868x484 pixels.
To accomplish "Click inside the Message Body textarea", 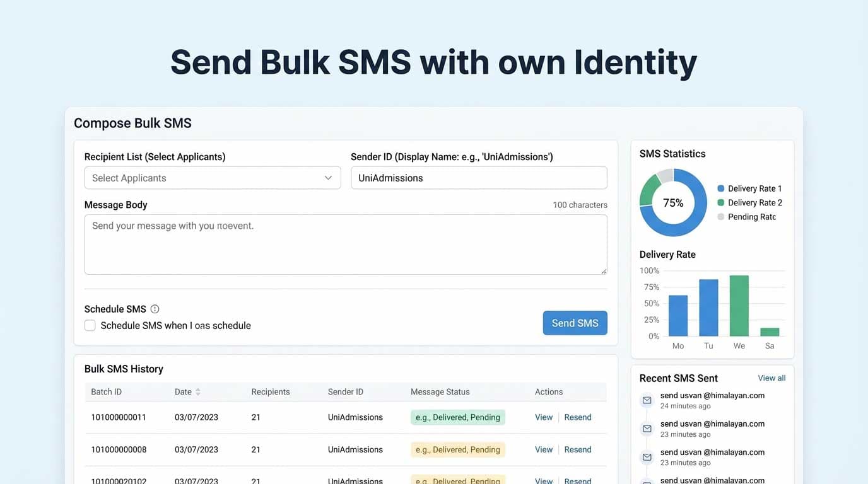I will [x=346, y=245].
